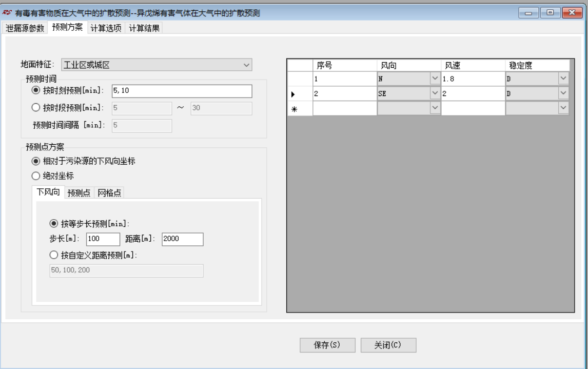Click the 按时段预测 end field showing 30
Image resolution: width=588 pixels, height=369 pixels.
point(221,108)
